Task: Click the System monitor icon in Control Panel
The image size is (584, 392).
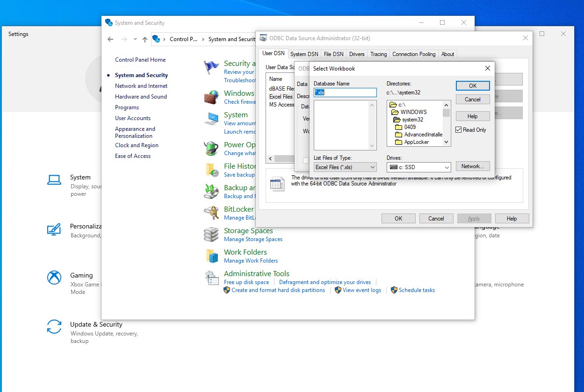Action: pos(211,119)
